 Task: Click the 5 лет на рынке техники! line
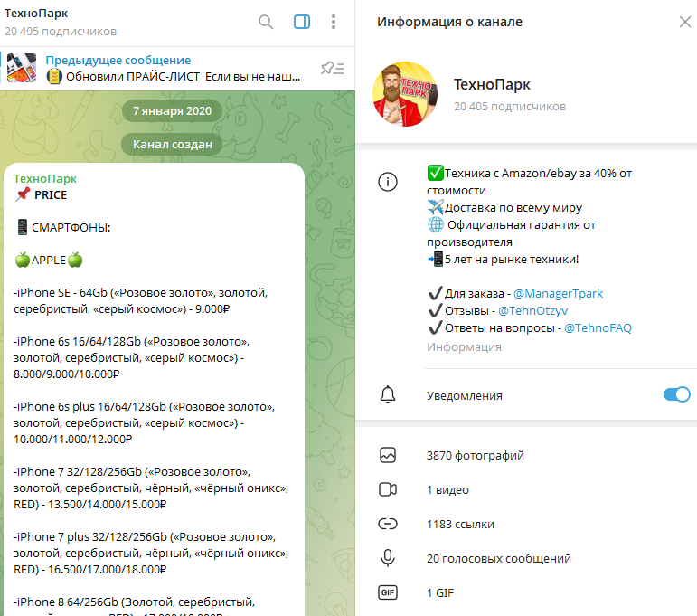click(503, 260)
